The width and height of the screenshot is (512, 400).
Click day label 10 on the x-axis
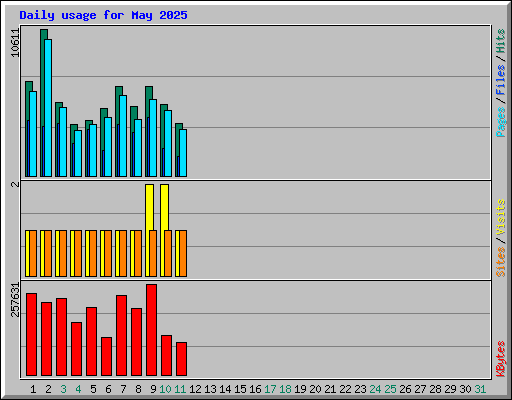(x=165, y=389)
